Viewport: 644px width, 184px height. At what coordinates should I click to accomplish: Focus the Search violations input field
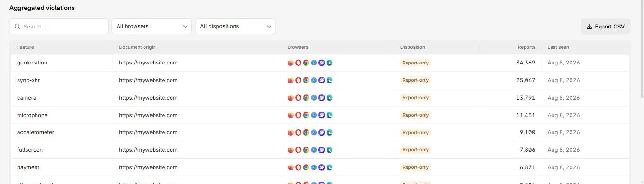coord(59,27)
